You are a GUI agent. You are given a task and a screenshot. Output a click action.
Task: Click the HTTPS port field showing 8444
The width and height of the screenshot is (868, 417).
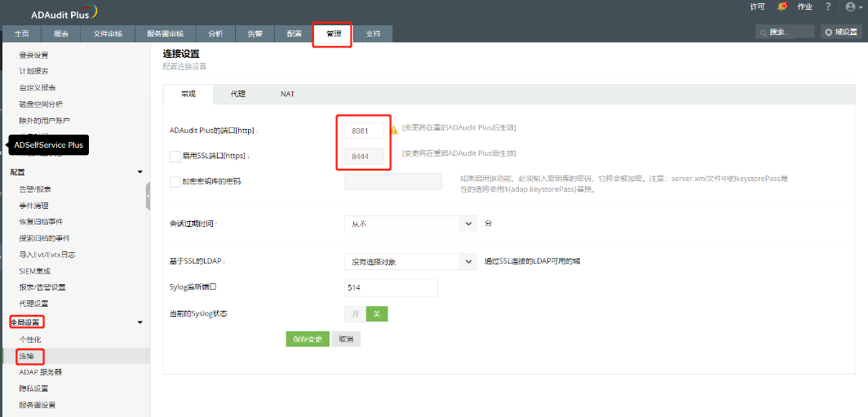click(364, 157)
